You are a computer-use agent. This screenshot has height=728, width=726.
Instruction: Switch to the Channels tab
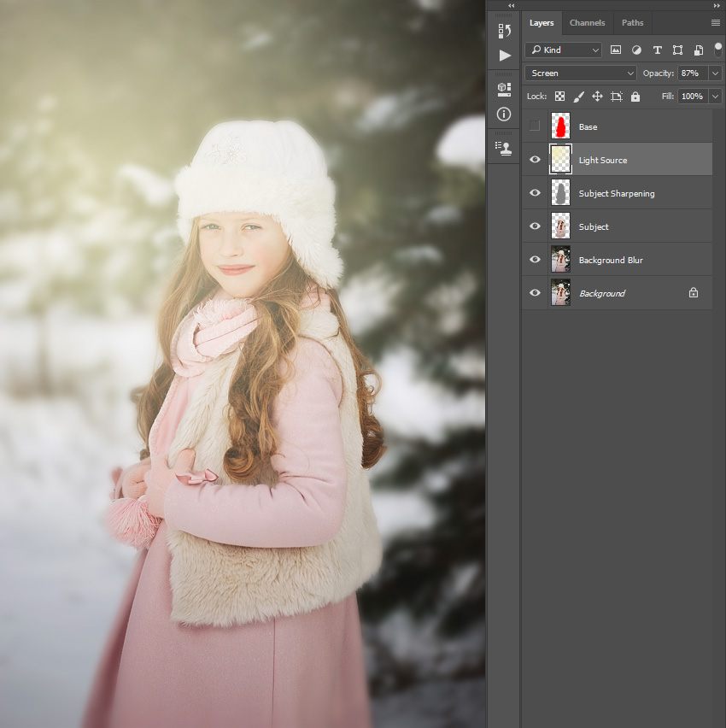point(588,23)
